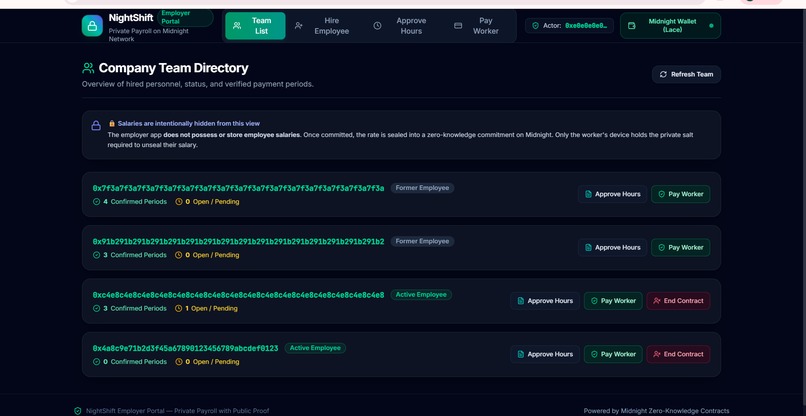806x416 pixels.
Task: Click 'Salaries are intentionally hidden from this view' heading
Action: point(189,123)
